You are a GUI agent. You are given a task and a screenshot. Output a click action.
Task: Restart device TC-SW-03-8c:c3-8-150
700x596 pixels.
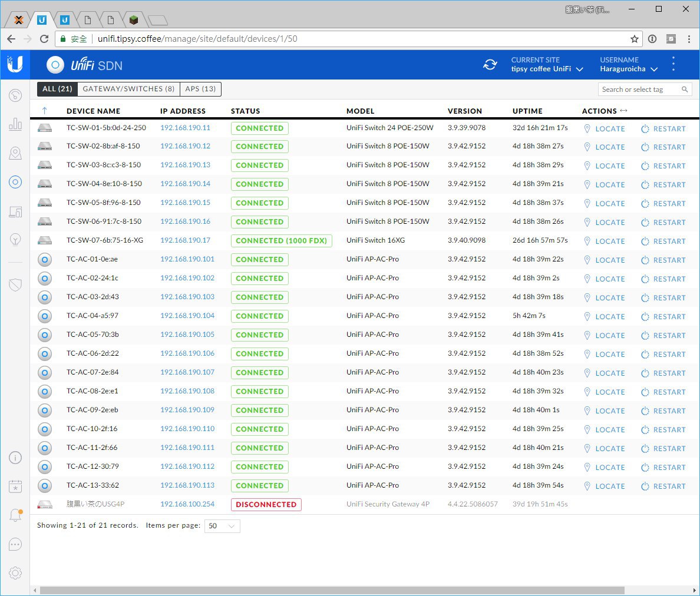tap(663, 166)
